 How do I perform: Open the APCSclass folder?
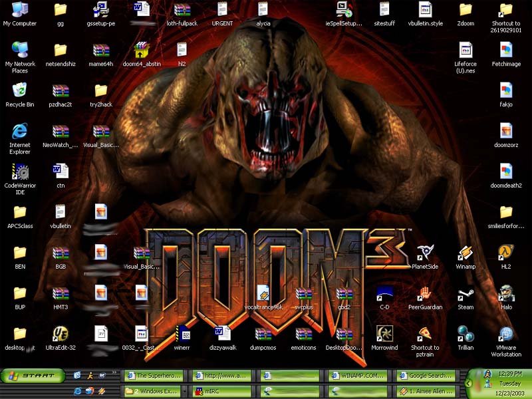pos(20,217)
